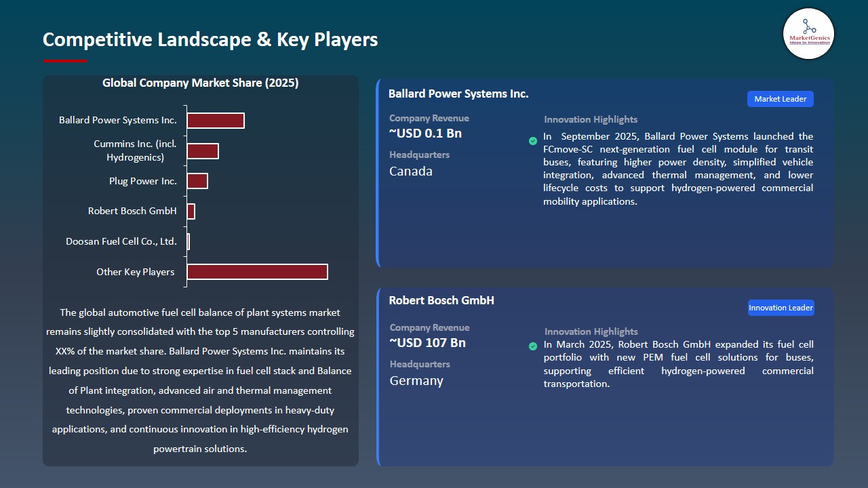
Task: Click Innovation Highlights label in Bosch card
Action: click(x=591, y=331)
